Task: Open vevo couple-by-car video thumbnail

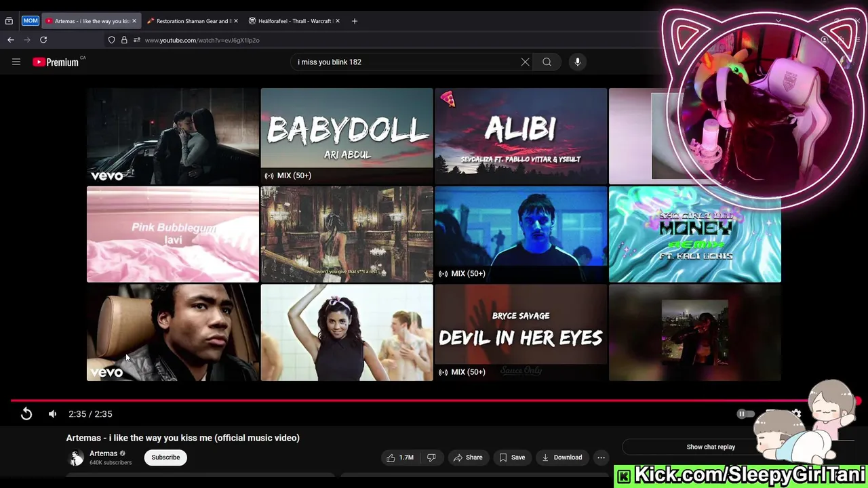Action: pos(173,136)
